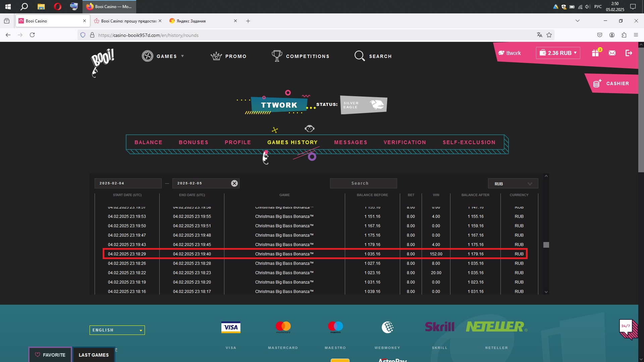Click the browser back arrow
The image size is (644, 362).
tap(8, 35)
